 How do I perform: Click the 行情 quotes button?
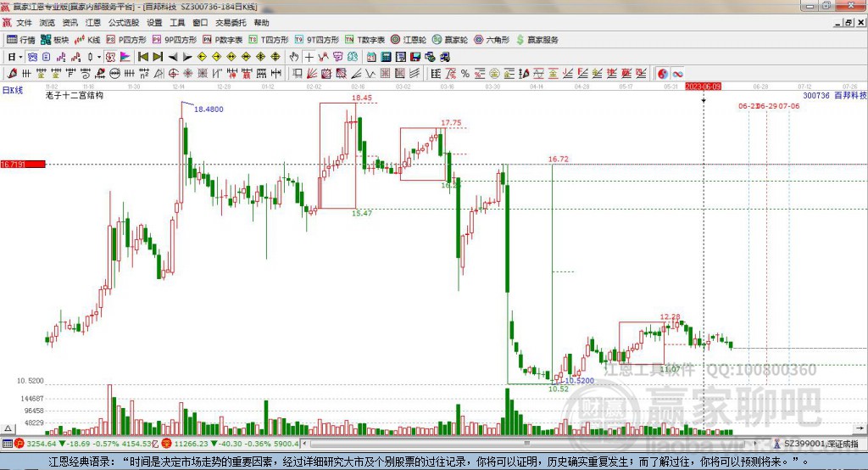pyautogui.click(x=20, y=40)
